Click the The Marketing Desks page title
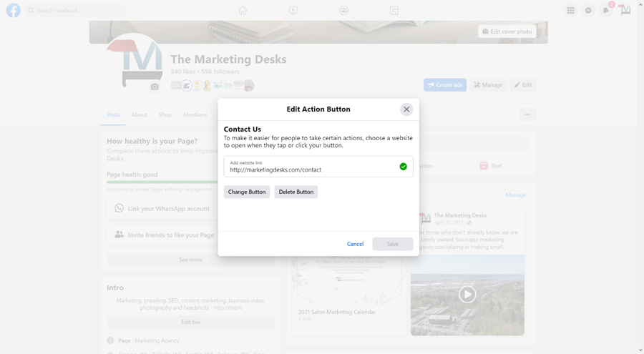The image size is (644, 354). point(228,59)
